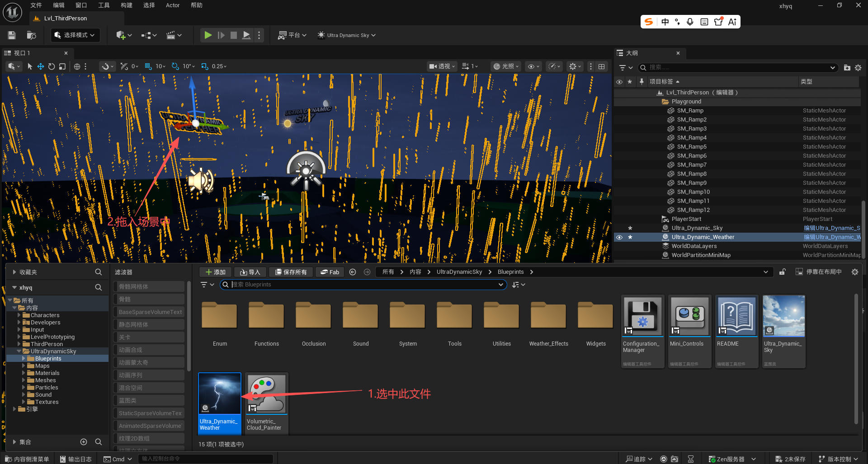This screenshot has width=868, height=464.
Task: Click 停靠在布局中 dock in layout button
Action: [819, 272]
